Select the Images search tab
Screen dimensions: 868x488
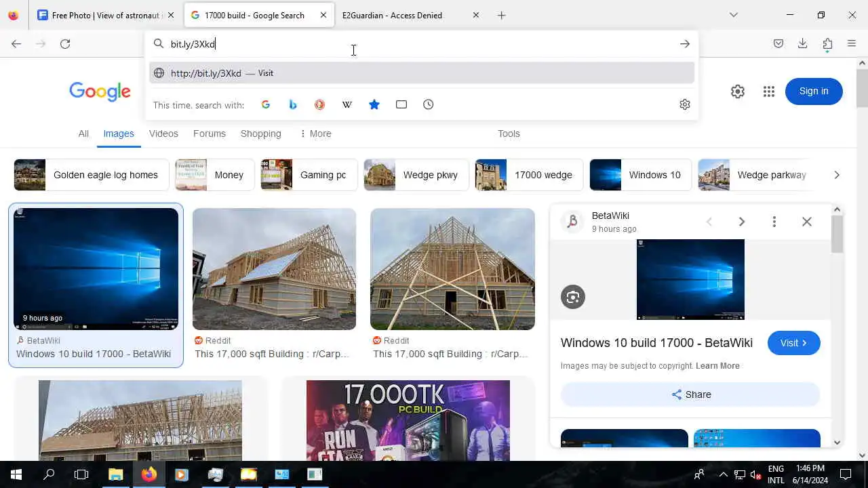[119, 134]
